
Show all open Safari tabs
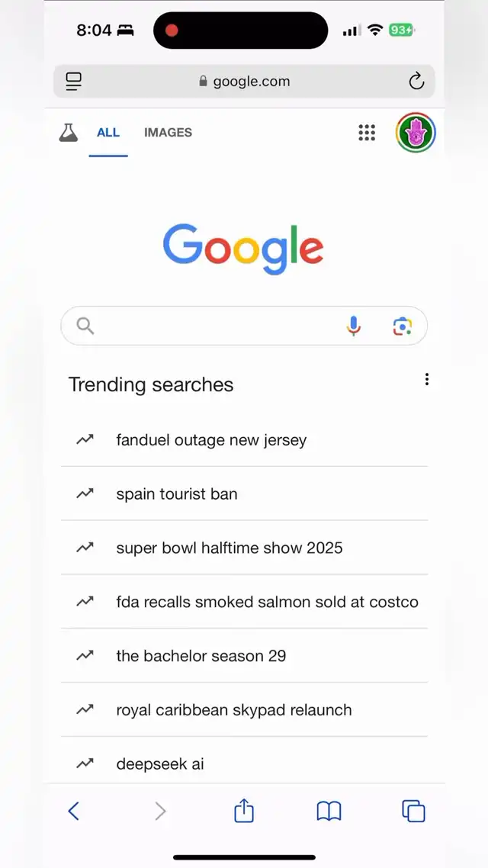coord(413,811)
